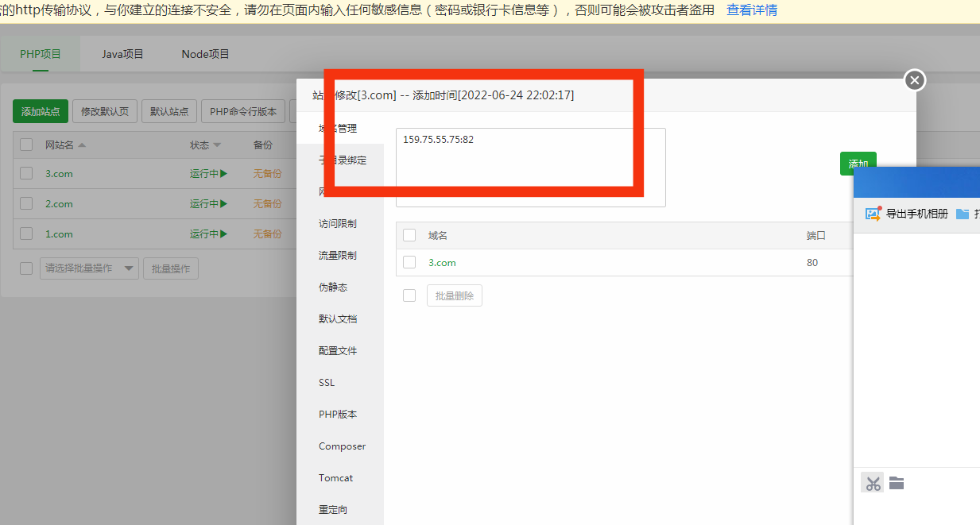The image size is (980, 525).
Task: Switch to the Java项目 tab
Action: 122,54
